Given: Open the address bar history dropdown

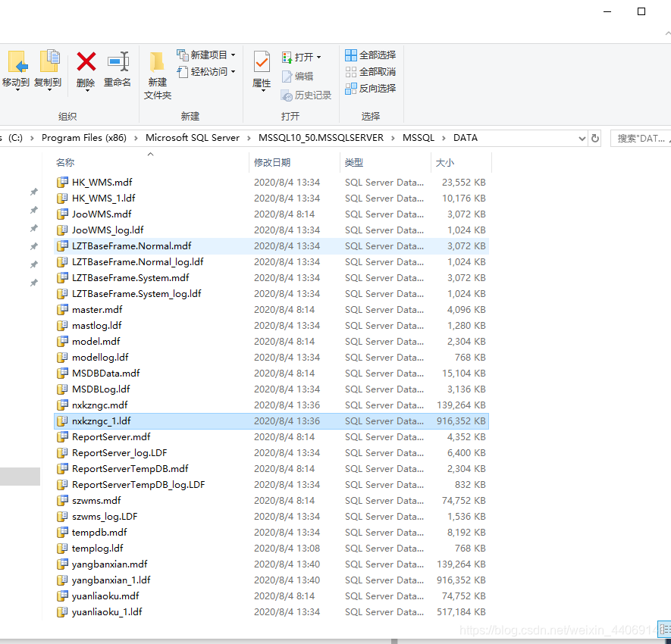Looking at the screenshot, I should coord(582,139).
